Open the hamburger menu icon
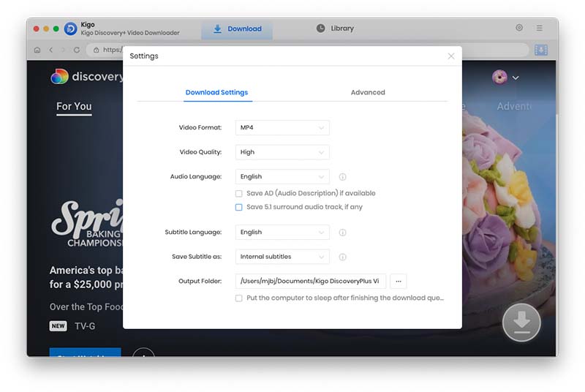Viewport: 585px width, 392px height. click(540, 28)
